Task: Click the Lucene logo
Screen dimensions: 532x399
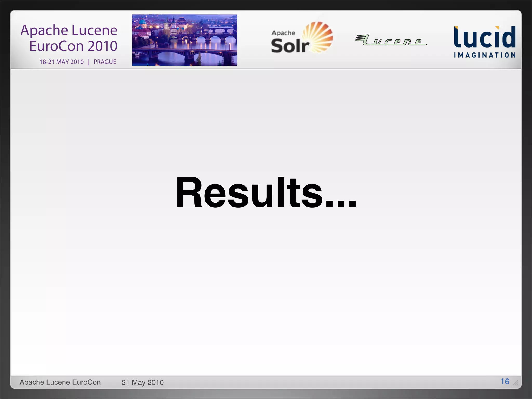Action: pos(391,40)
